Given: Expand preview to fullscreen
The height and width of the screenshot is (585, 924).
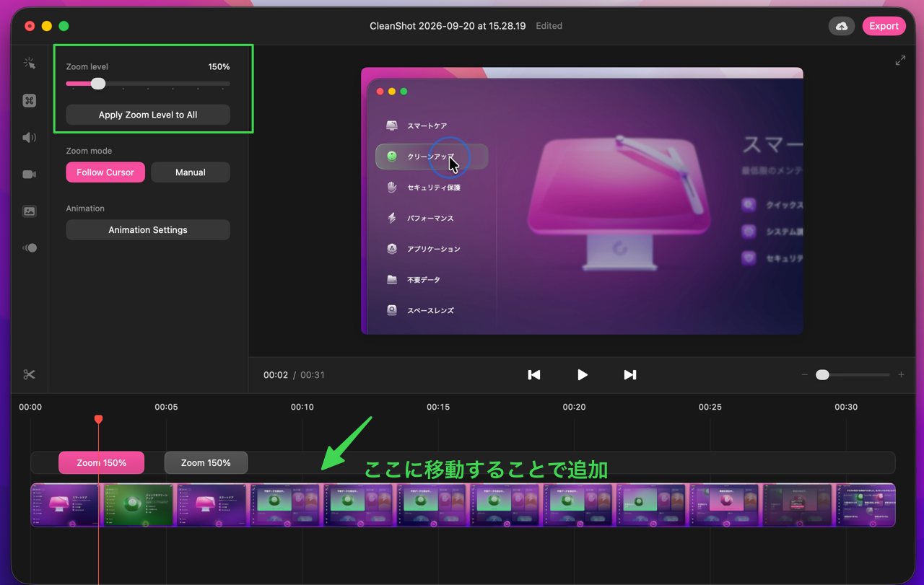Looking at the screenshot, I should click(900, 61).
